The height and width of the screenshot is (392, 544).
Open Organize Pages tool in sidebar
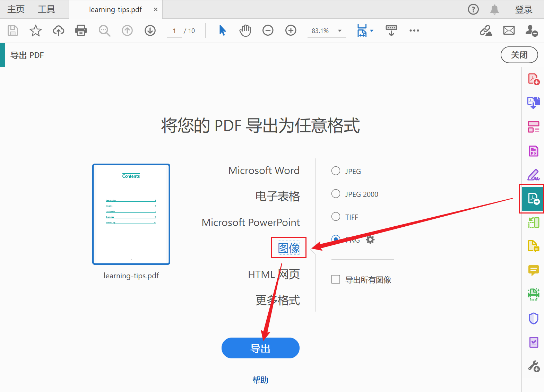click(x=534, y=127)
